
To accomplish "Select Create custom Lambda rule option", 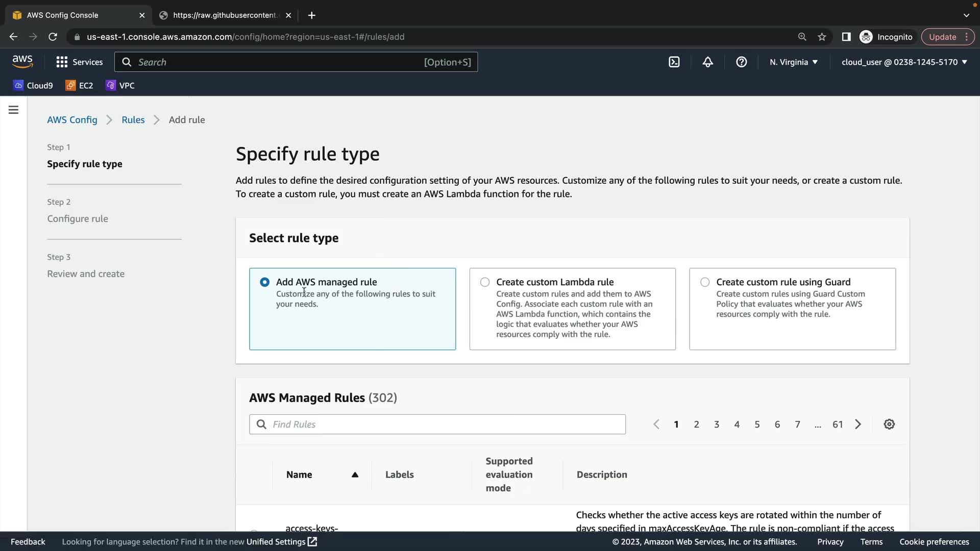I will [485, 282].
